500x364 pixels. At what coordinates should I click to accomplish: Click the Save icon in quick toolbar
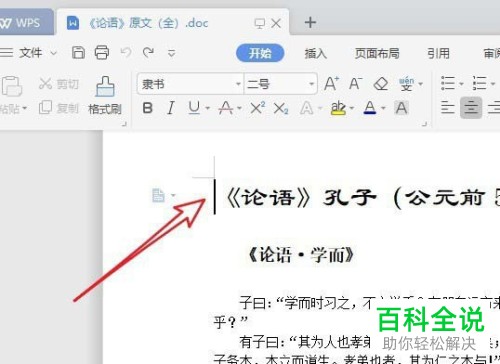pos(78,53)
